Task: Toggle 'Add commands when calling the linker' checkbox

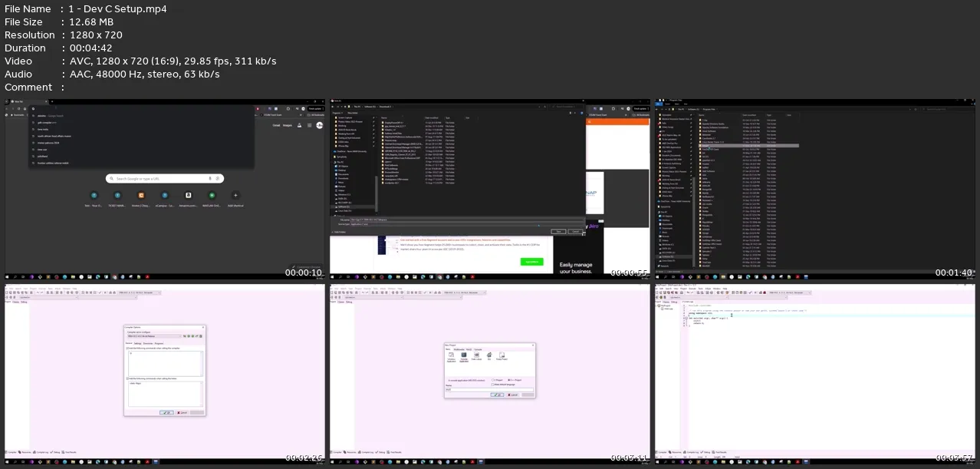Action: pos(127,378)
